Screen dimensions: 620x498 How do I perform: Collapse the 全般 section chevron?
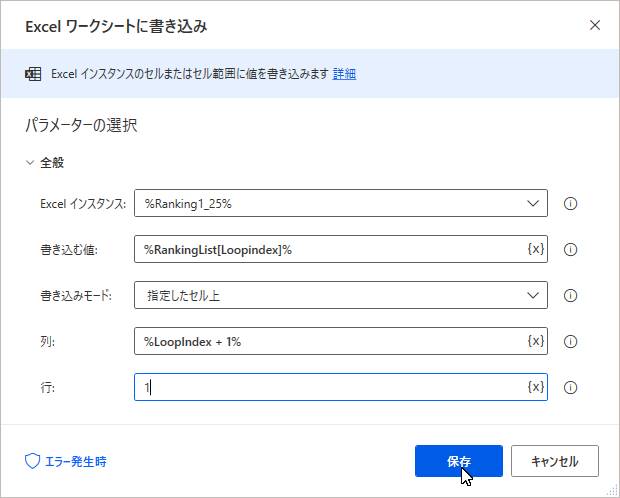pyautogui.click(x=30, y=163)
